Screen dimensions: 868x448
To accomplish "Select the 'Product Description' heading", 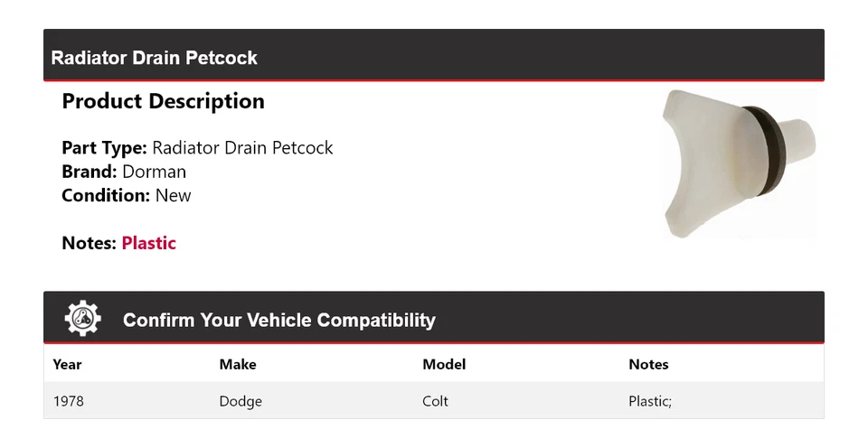I will coord(163,101).
